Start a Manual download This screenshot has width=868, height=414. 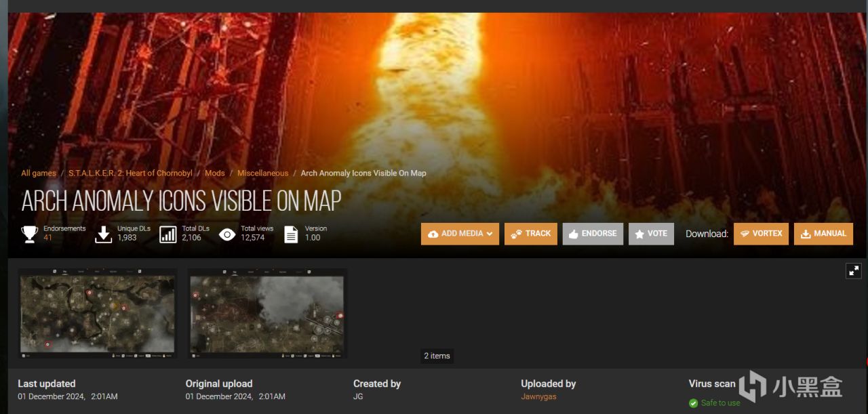click(823, 234)
